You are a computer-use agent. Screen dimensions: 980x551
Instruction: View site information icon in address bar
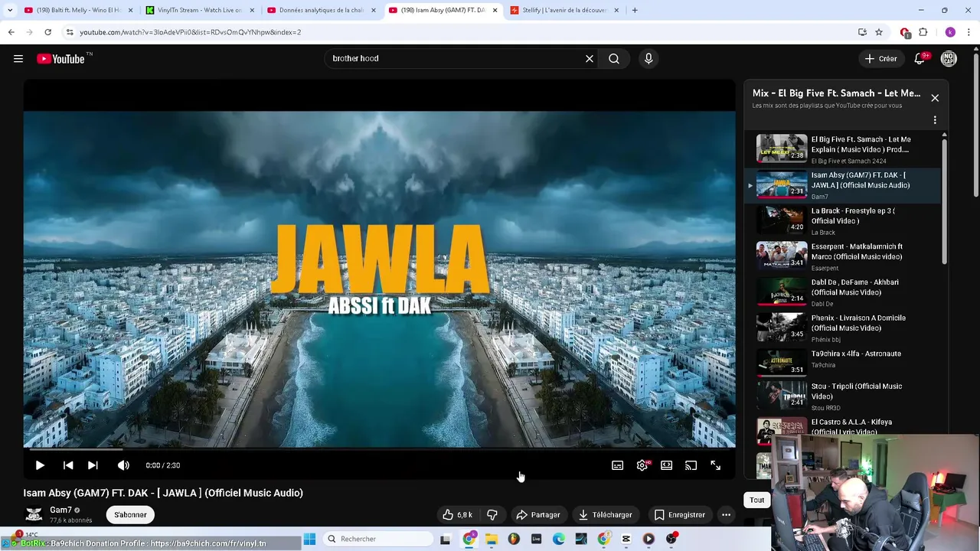tap(70, 32)
